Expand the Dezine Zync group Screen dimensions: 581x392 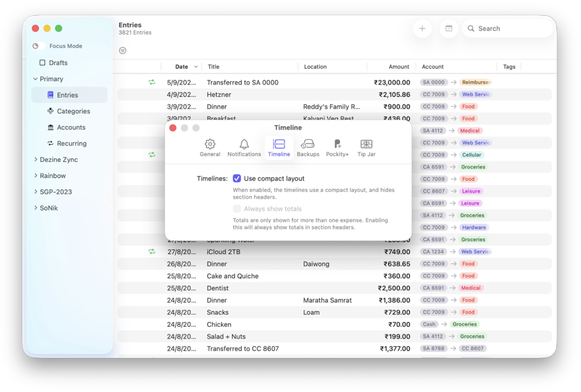coord(35,159)
